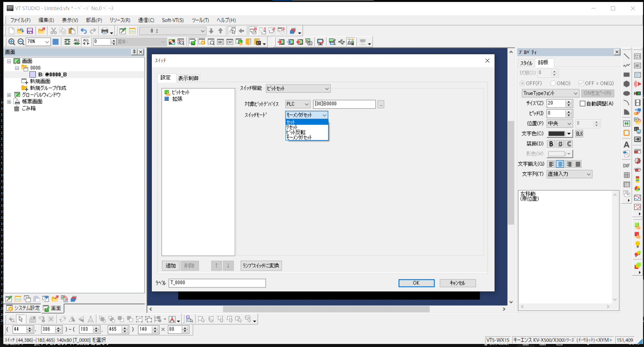Click the black 文字色 color swatch
The height and width of the screenshot is (347, 644).
pyautogui.click(x=556, y=134)
